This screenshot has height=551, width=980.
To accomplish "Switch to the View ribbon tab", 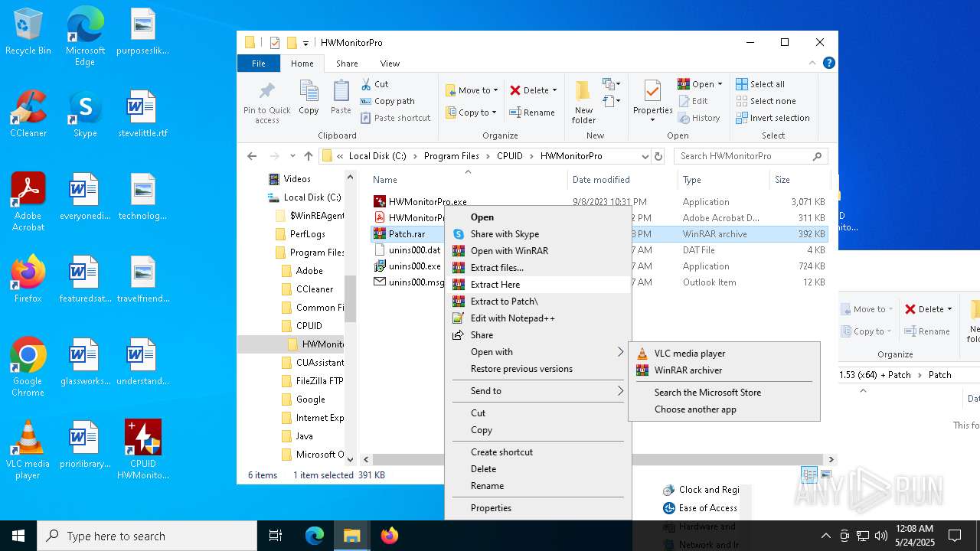I will 390,64.
